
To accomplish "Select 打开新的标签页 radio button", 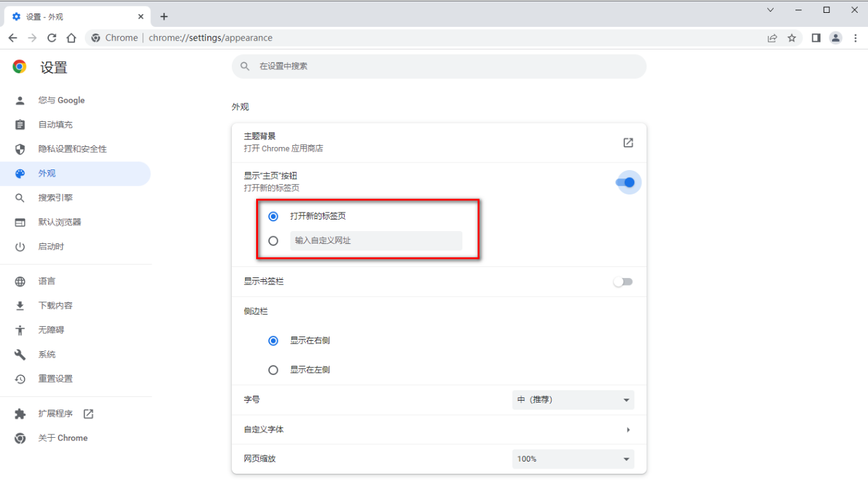I will pyautogui.click(x=273, y=216).
